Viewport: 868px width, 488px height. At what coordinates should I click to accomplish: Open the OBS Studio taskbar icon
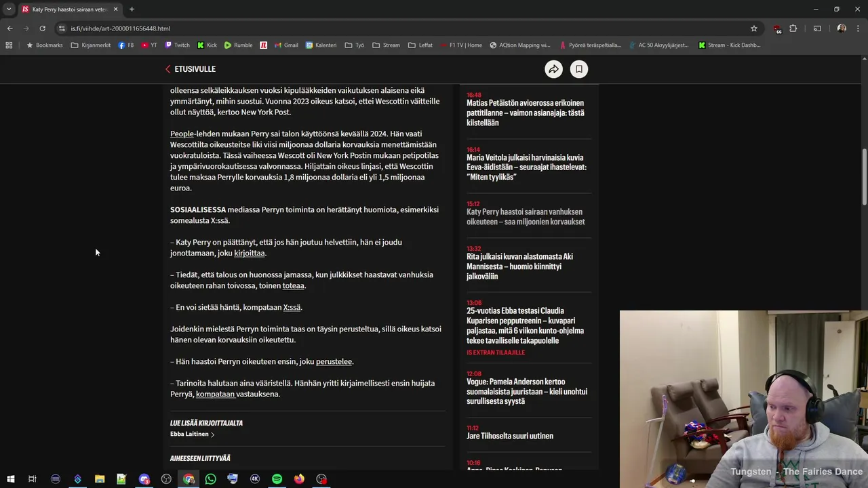click(166, 479)
